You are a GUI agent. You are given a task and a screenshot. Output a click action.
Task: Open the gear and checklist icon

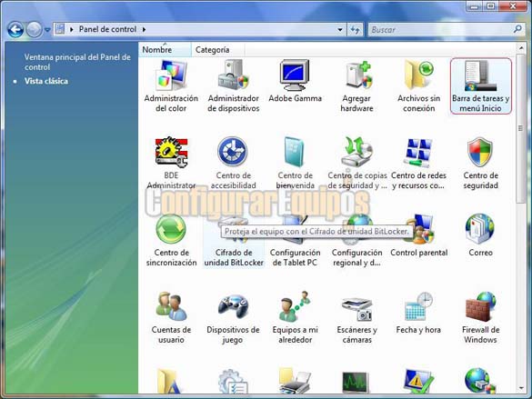(x=233, y=381)
